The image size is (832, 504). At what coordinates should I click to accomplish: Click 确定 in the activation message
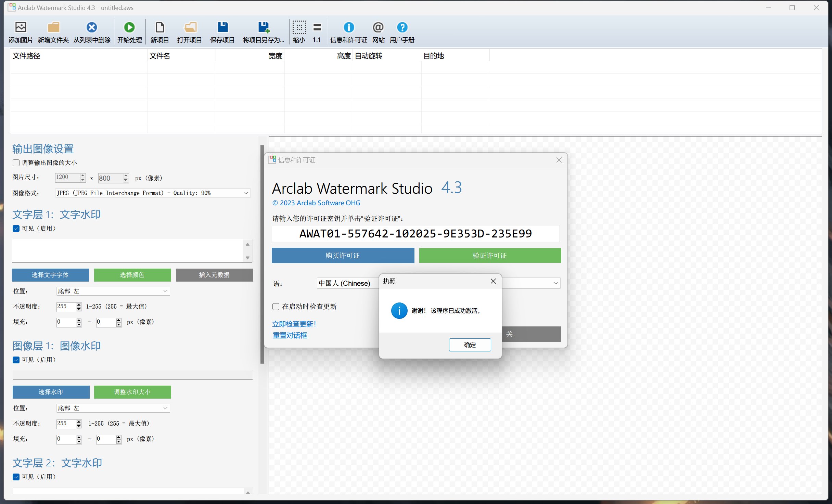(x=470, y=345)
